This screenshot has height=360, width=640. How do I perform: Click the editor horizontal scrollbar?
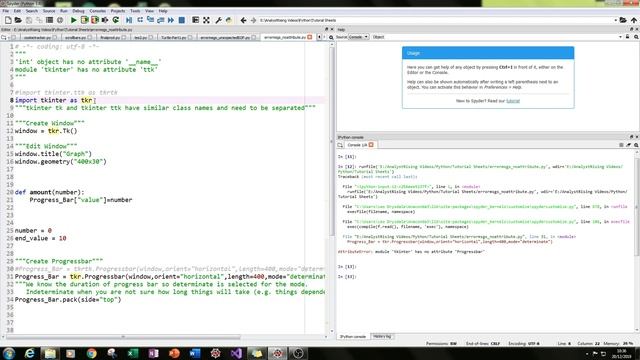pyautogui.click(x=123, y=337)
